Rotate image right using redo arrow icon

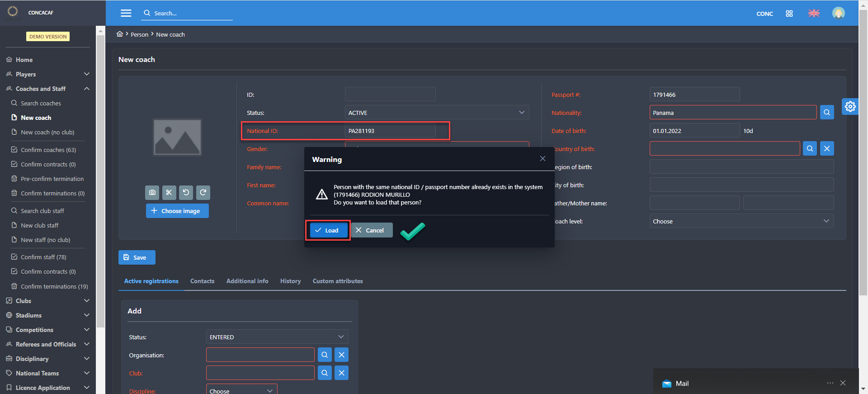pos(203,192)
